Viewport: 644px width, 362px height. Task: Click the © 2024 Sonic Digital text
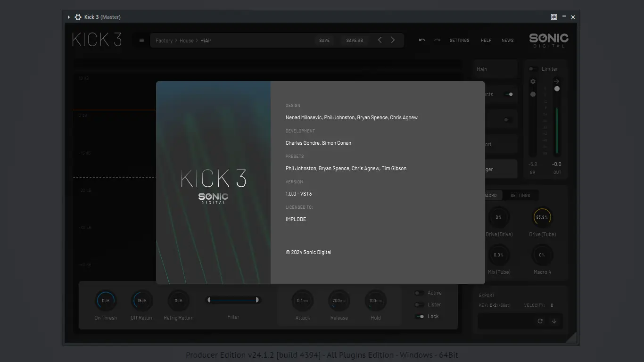click(308, 252)
